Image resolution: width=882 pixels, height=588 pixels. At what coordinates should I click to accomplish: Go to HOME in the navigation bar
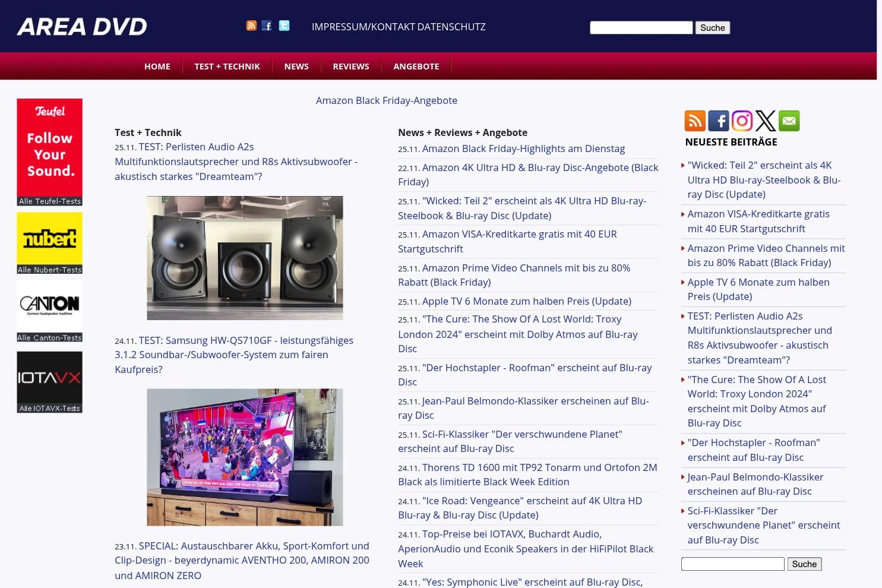[x=157, y=67]
